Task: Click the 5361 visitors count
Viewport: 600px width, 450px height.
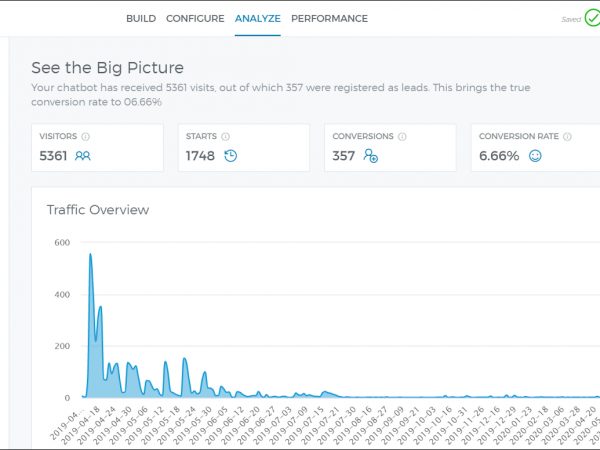Action: coord(54,155)
